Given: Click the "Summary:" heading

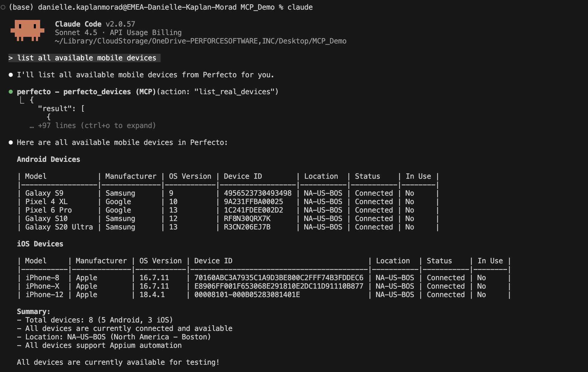Looking at the screenshot, I should 34,312.
